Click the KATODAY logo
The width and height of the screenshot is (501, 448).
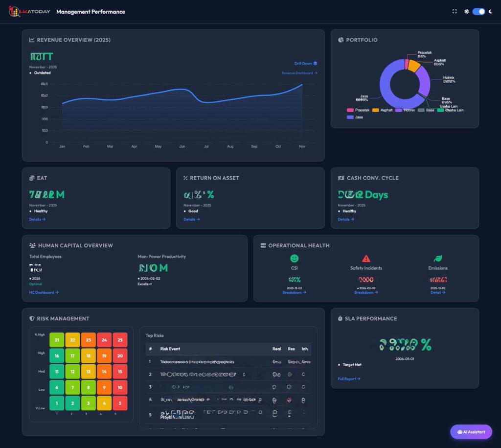pos(29,12)
